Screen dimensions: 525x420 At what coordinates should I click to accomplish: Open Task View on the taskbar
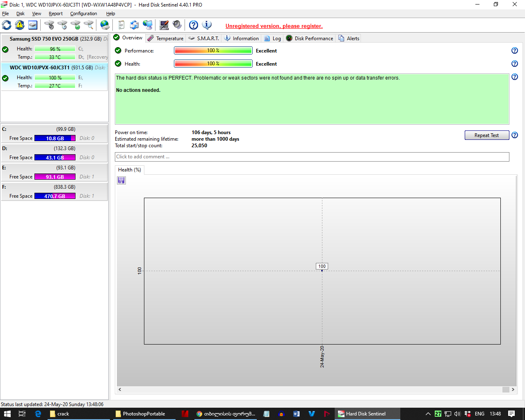[22, 414]
